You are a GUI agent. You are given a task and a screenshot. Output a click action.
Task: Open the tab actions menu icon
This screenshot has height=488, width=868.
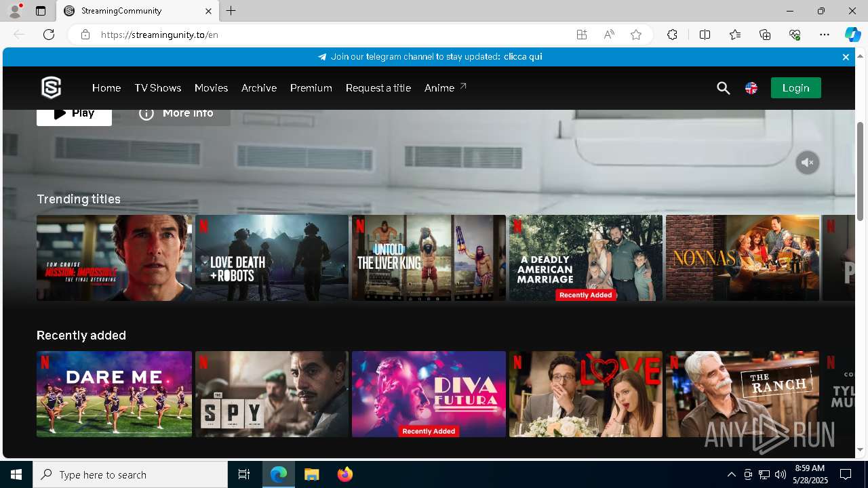coord(41,11)
